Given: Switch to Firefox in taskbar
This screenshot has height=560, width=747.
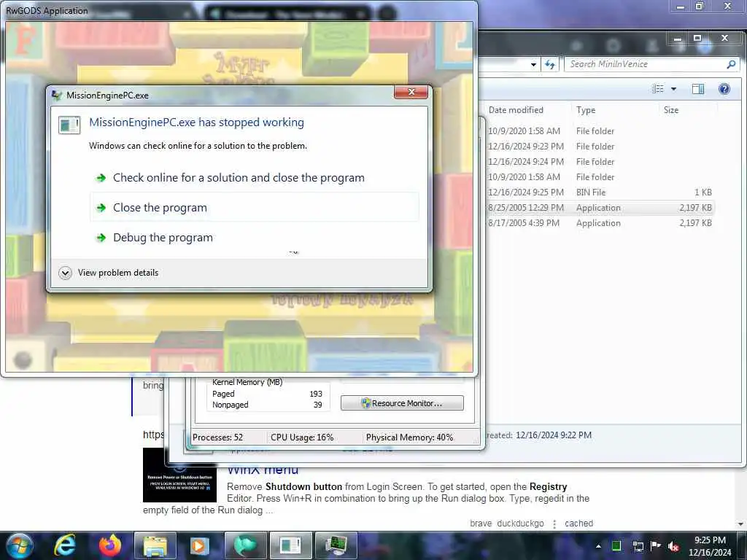Looking at the screenshot, I should tap(110, 545).
